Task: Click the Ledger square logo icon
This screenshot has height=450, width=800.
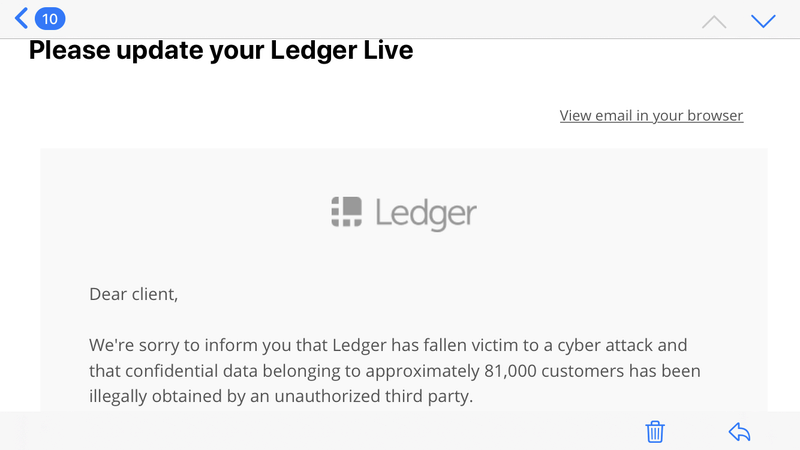Action: pyautogui.click(x=346, y=212)
